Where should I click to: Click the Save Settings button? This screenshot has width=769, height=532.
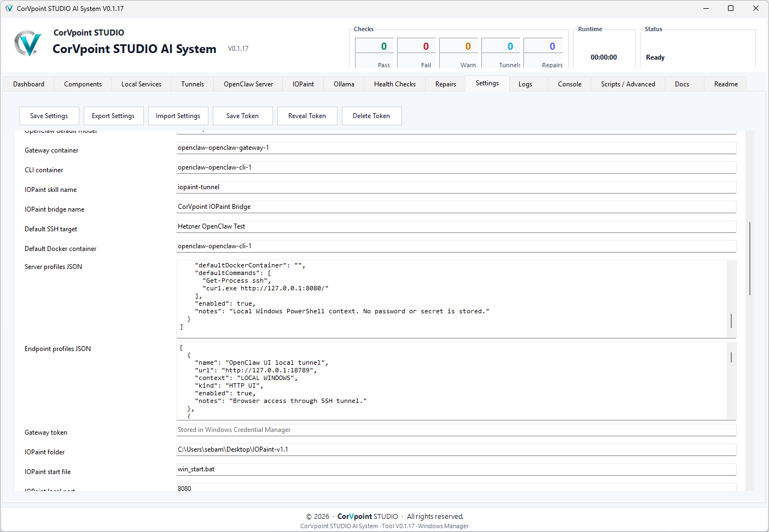pyautogui.click(x=49, y=116)
